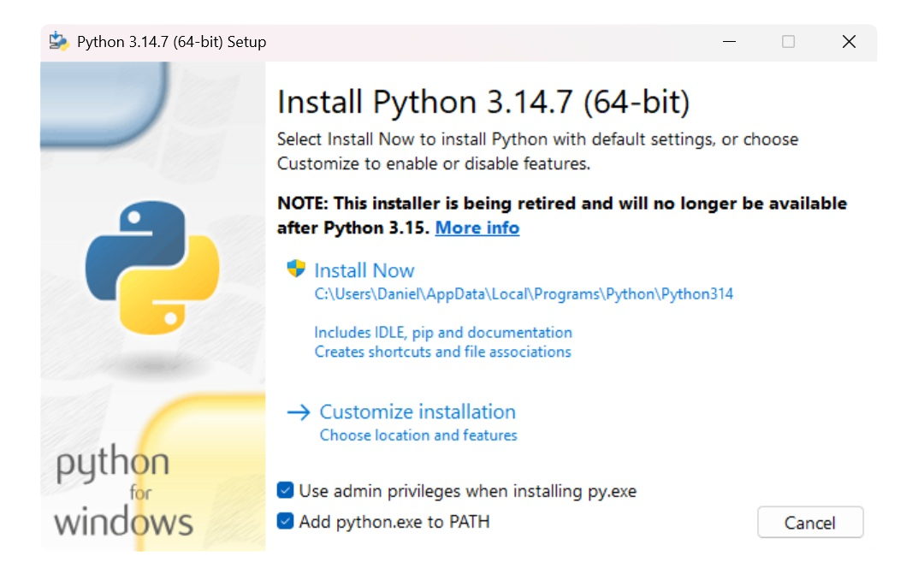Toggle Add python.exe to PATH checkbox

(x=285, y=521)
